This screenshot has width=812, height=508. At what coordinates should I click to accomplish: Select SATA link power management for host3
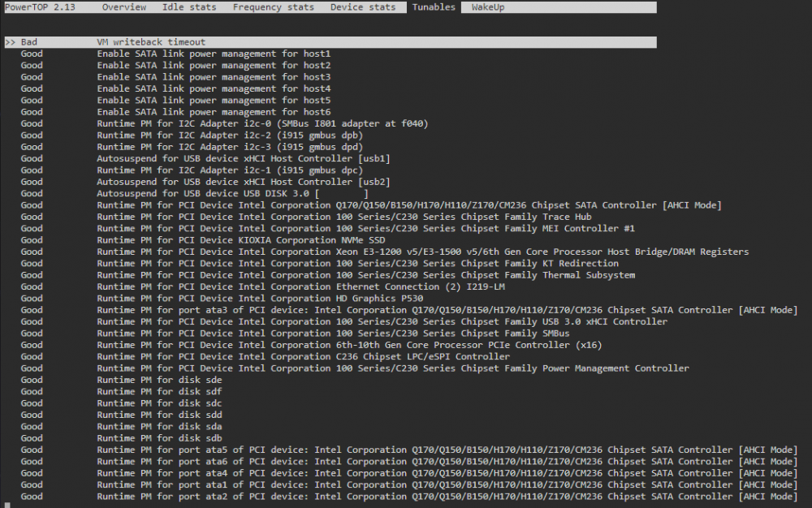[214, 77]
